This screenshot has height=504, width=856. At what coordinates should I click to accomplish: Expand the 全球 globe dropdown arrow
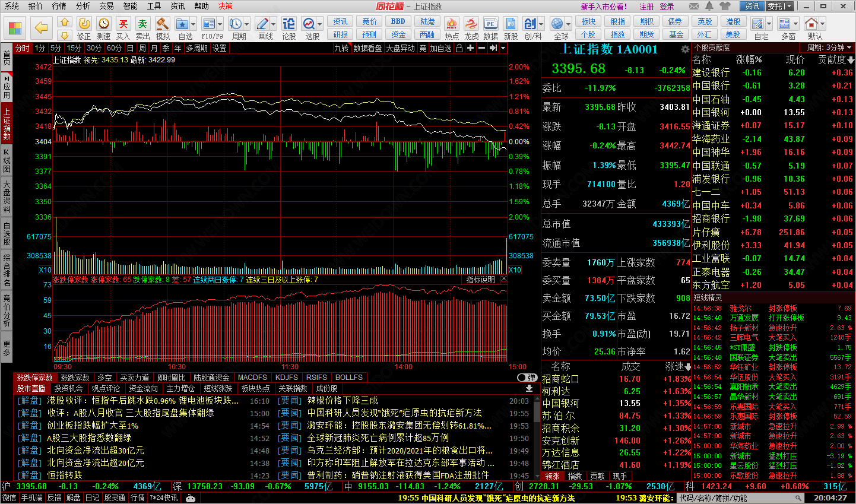point(568,24)
